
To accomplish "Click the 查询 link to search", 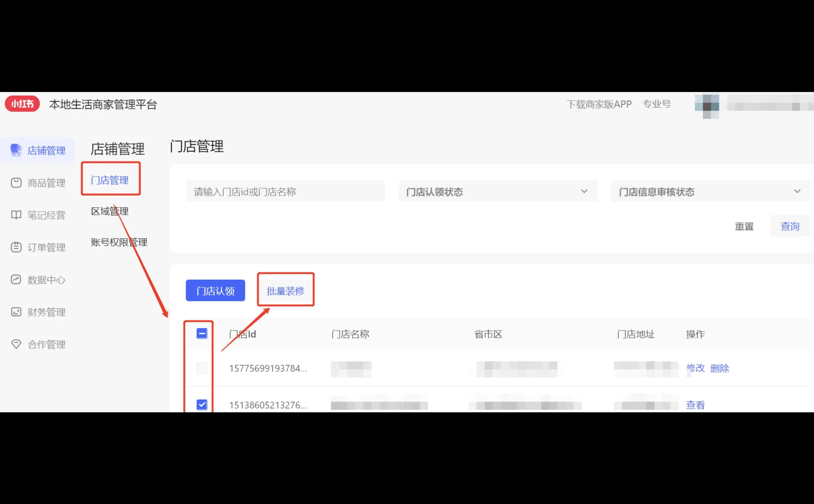I will pyautogui.click(x=790, y=226).
